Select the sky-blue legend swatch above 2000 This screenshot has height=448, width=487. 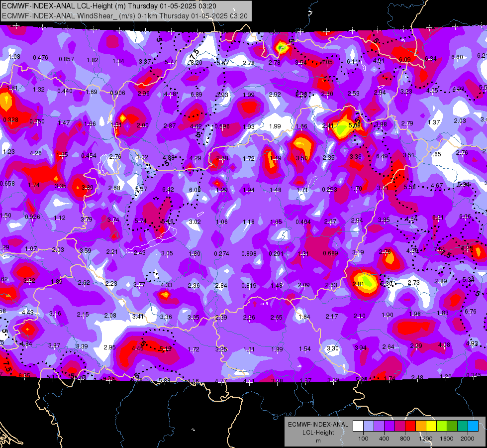click(473, 426)
